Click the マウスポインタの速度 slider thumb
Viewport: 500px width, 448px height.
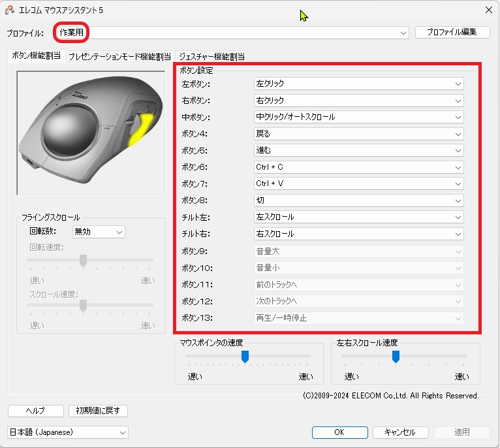(245, 357)
